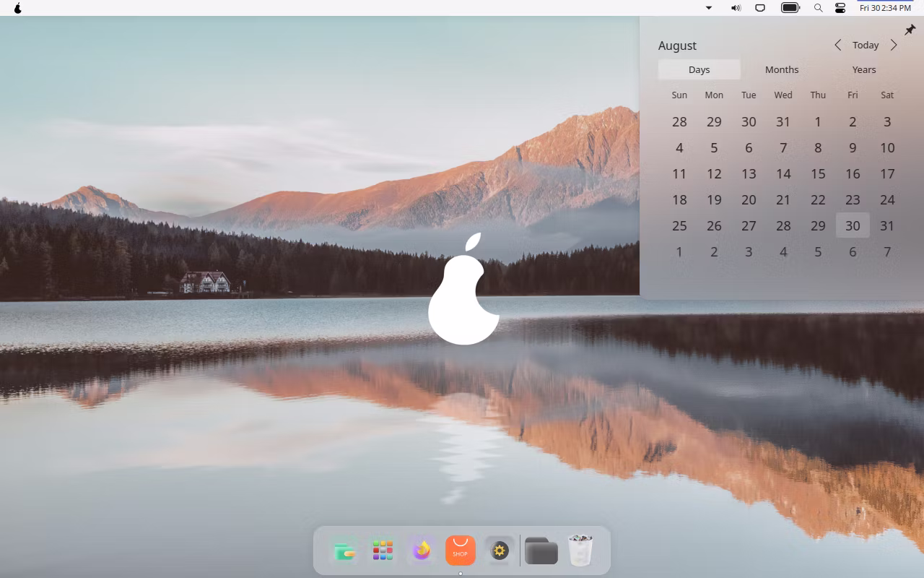This screenshot has height=578, width=924.
Task: Launch Firefox from the dock
Action: [x=422, y=551]
